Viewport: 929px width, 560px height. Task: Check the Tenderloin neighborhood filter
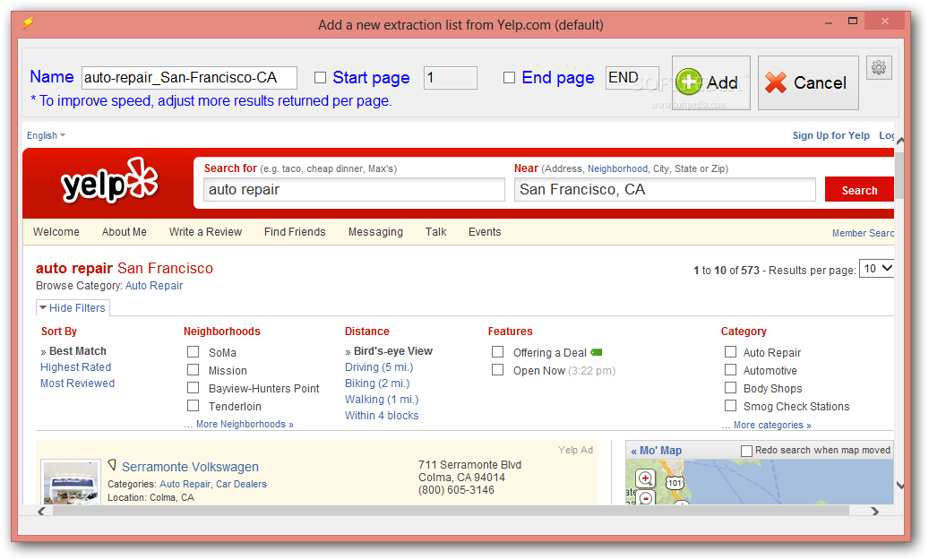pos(194,405)
